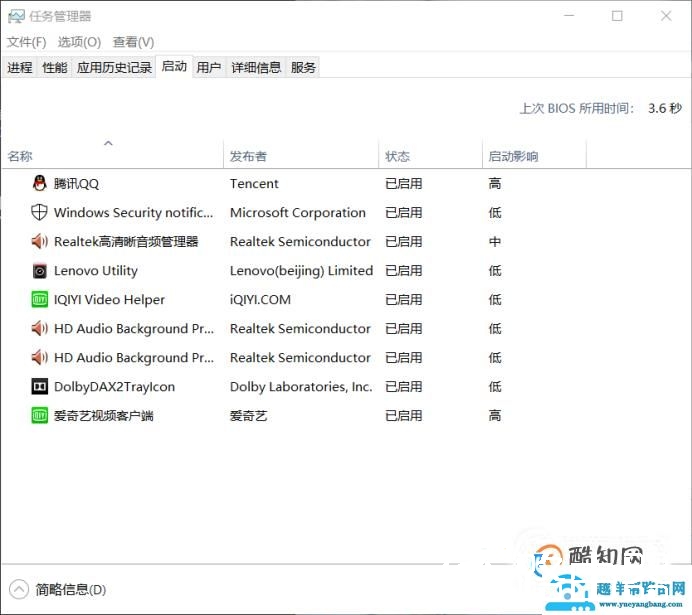The height and width of the screenshot is (615, 692).
Task: Select the 腾讯QQ startup row name
Action: coord(76,184)
